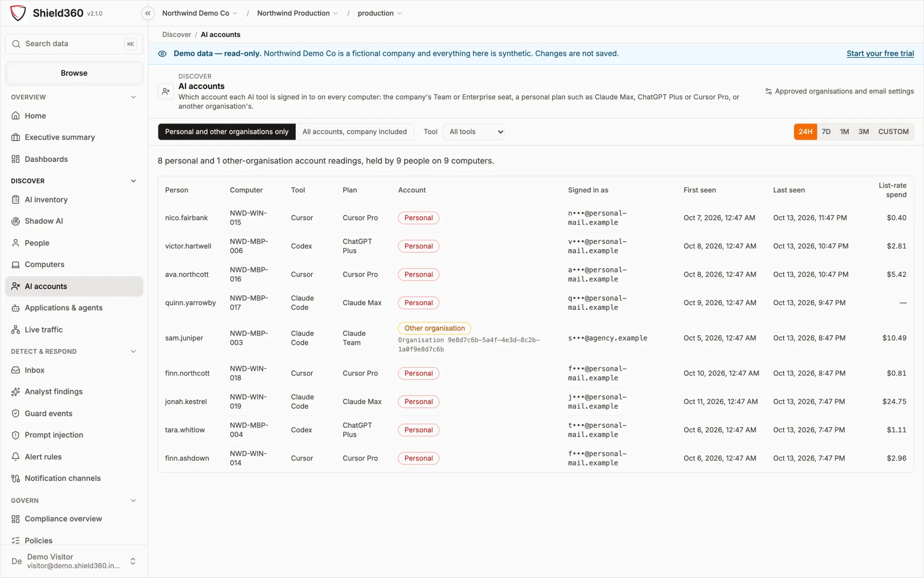Image resolution: width=924 pixels, height=578 pixels.
Task: Focus the Search data field
Action: tap(74, 44)
